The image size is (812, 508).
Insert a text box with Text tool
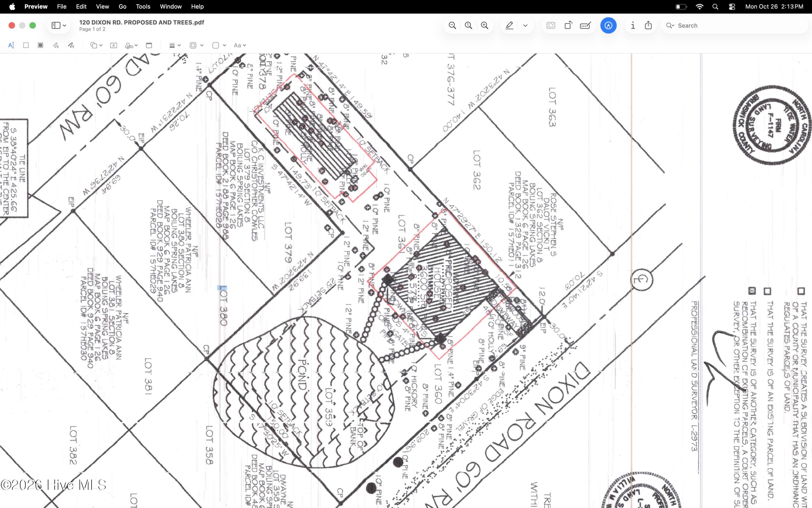[x=113, y=45]
